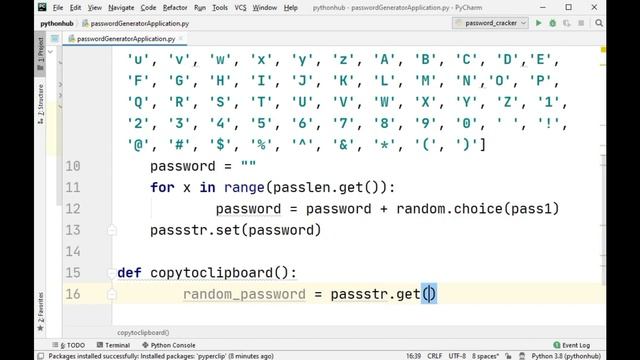
Task: Open the VCS menu
Action: (240, 7)
